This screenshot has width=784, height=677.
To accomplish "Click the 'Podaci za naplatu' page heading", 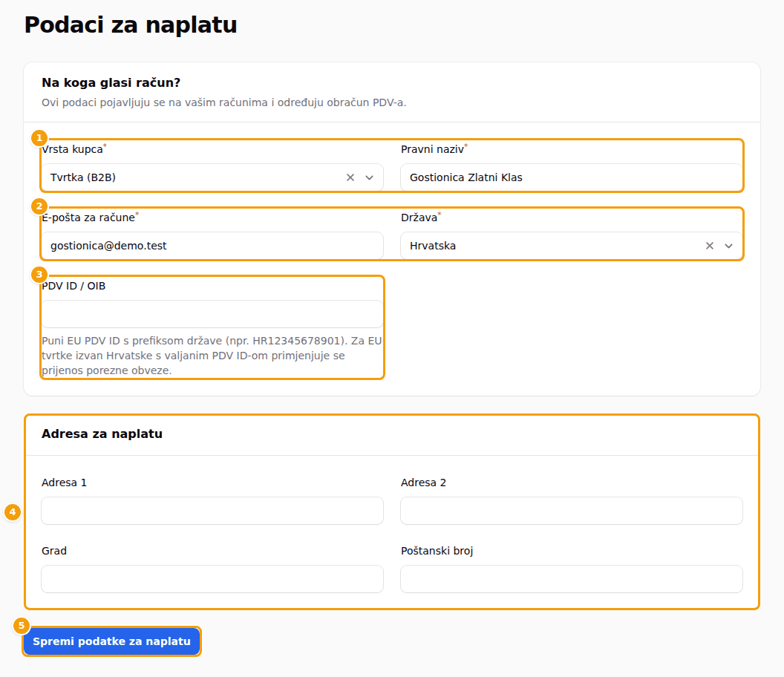I will pos(131,24).
